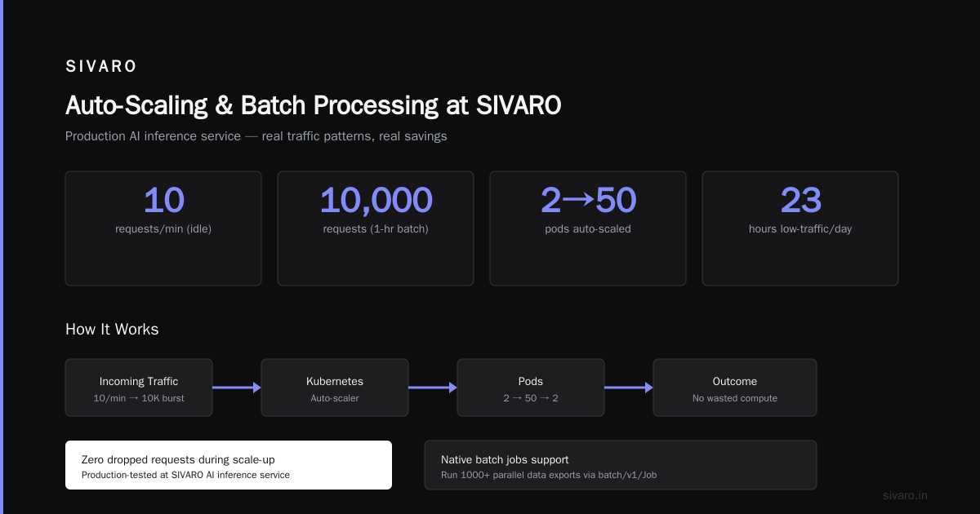Select the 10 requests/min idle stat card
Image resolution: width=980 pixels, height=514 pixels.
coord(163,228)
